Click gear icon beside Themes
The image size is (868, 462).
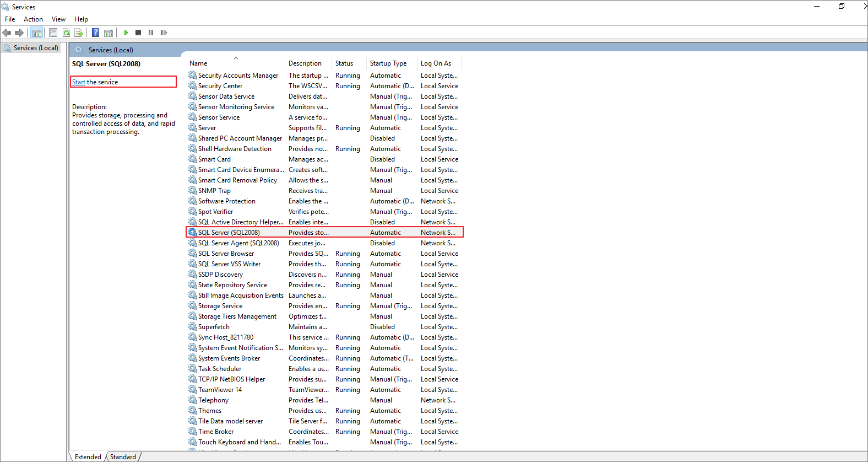(x=193, y=410)
